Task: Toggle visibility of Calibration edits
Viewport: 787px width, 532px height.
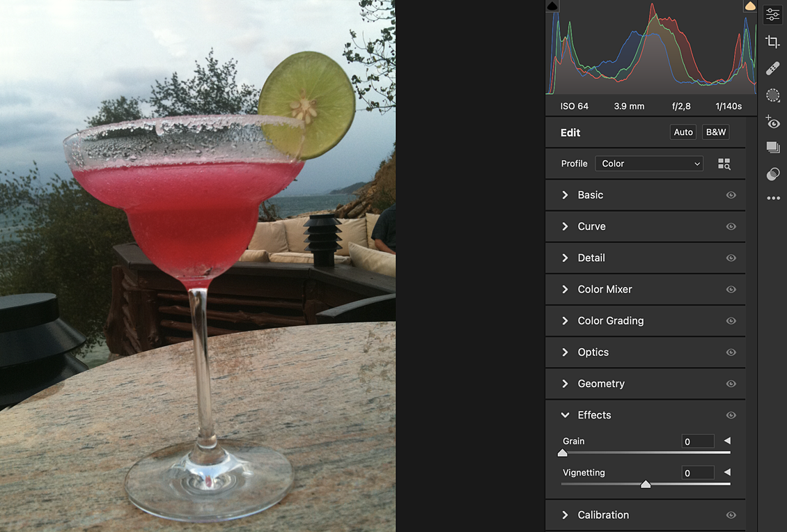Action: 731,515
